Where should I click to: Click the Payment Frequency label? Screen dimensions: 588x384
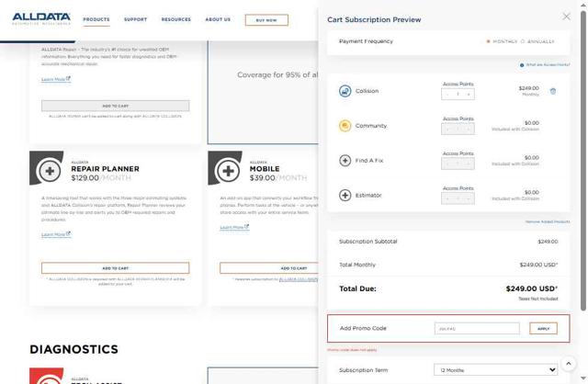pyautogui.click(x=366, y=41)
